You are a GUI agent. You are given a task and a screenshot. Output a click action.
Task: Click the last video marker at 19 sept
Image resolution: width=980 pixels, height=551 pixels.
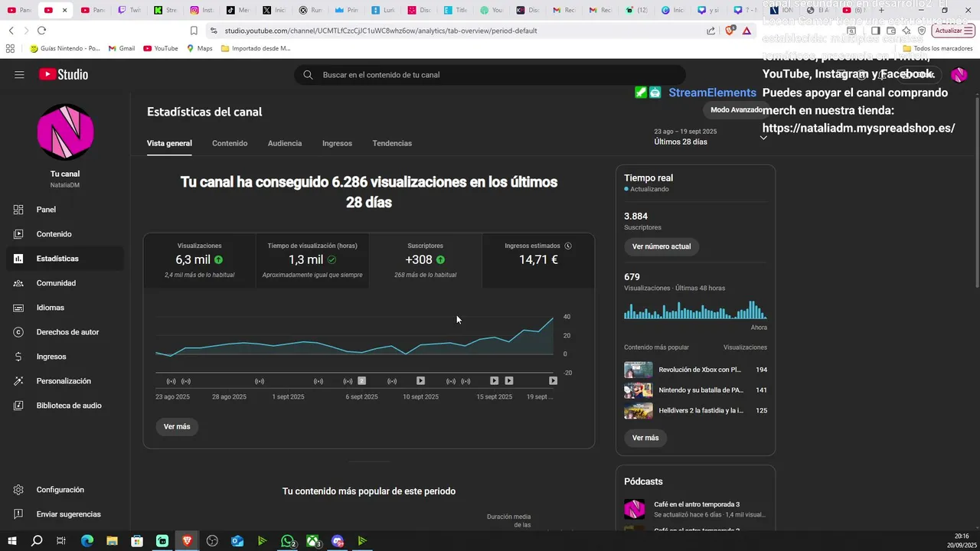pos(553,380)
